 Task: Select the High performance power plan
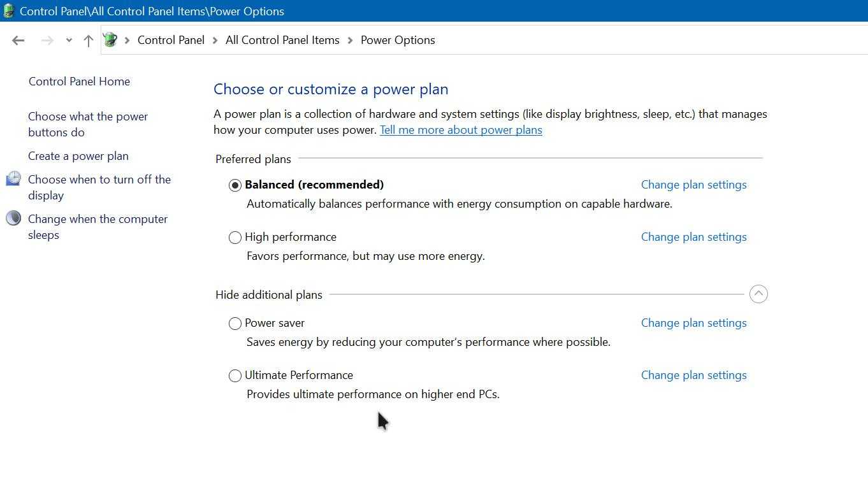pos(235,238)
